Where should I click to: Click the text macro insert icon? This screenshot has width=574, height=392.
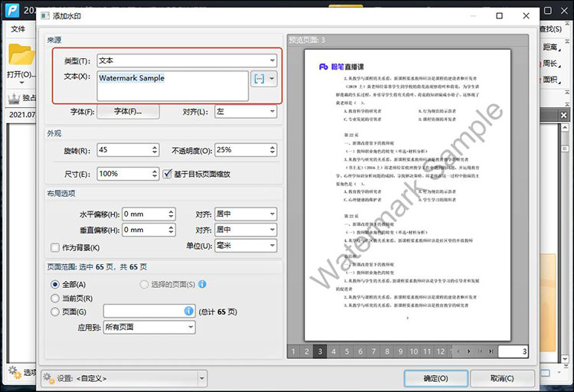click(259, 79)
